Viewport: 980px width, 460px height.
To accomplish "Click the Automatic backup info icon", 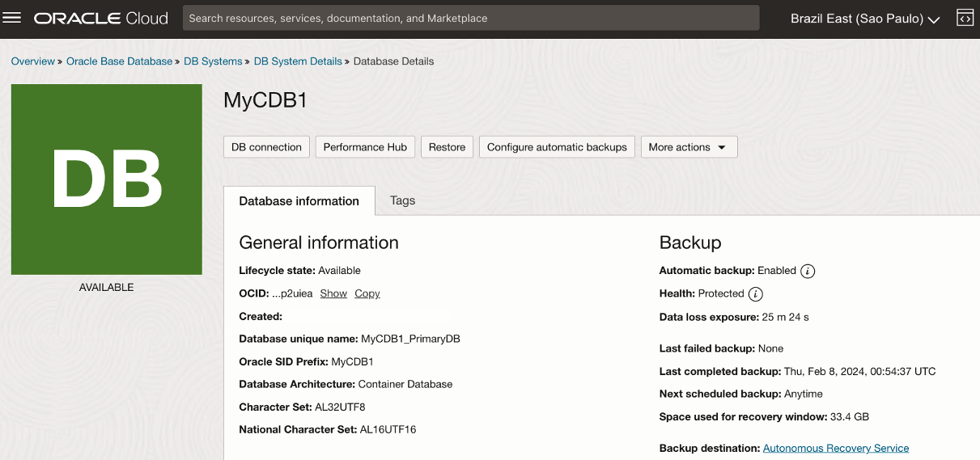I will [x=808, y=271].
